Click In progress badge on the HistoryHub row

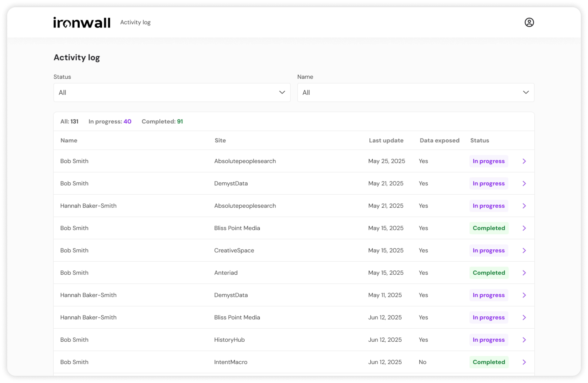(x=489, y=340)
